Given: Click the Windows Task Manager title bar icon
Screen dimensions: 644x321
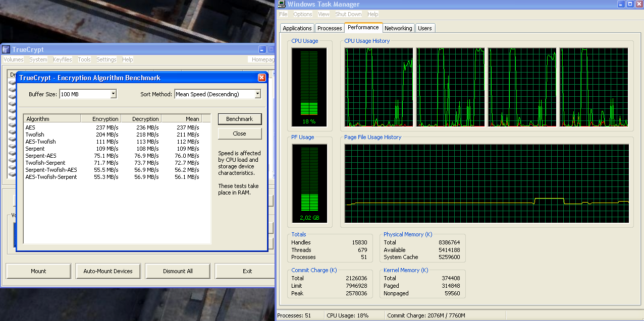Looking at the screenshot, I should click(282, 5).
